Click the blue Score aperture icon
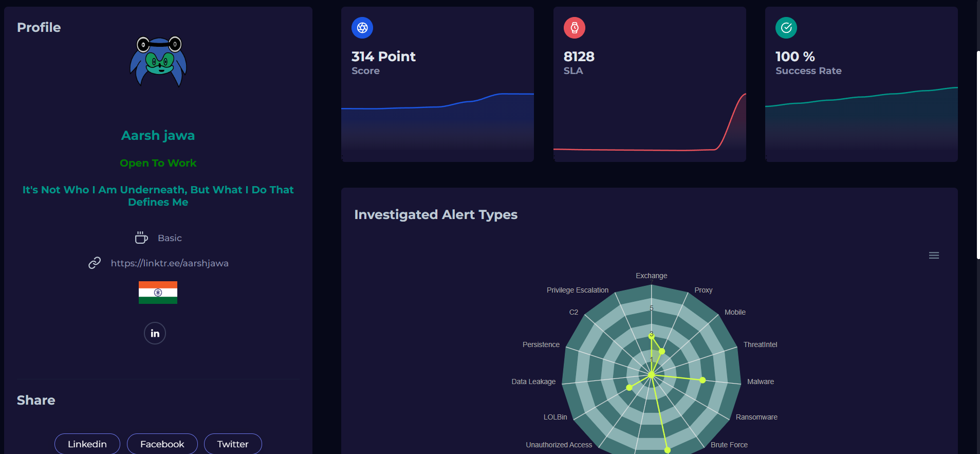980x454 pixels. (362, 28)
